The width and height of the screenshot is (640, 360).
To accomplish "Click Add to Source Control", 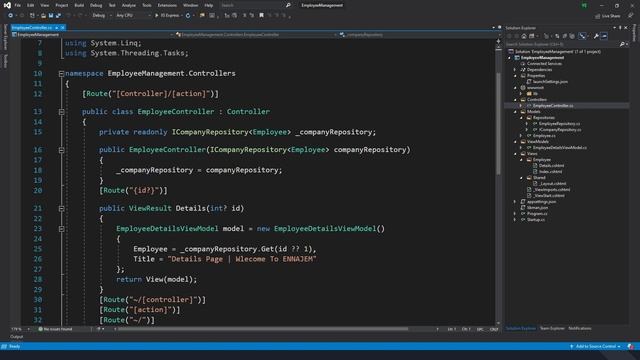I will [x=596, y=347].
